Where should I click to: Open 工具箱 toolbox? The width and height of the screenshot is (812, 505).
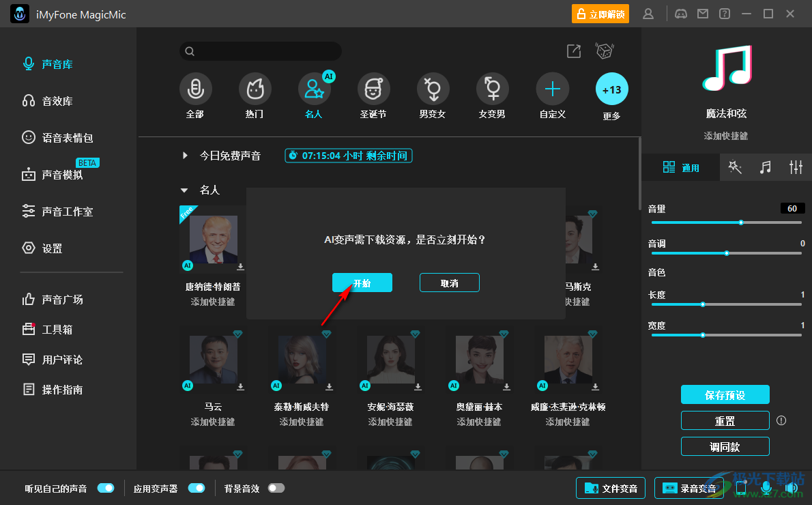[x=48, y=330]
